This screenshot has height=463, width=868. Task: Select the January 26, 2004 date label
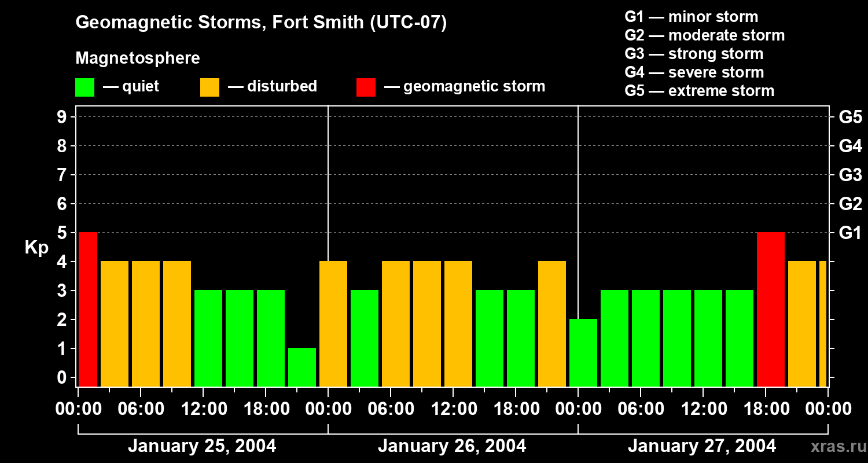click(x=453, y=446)
